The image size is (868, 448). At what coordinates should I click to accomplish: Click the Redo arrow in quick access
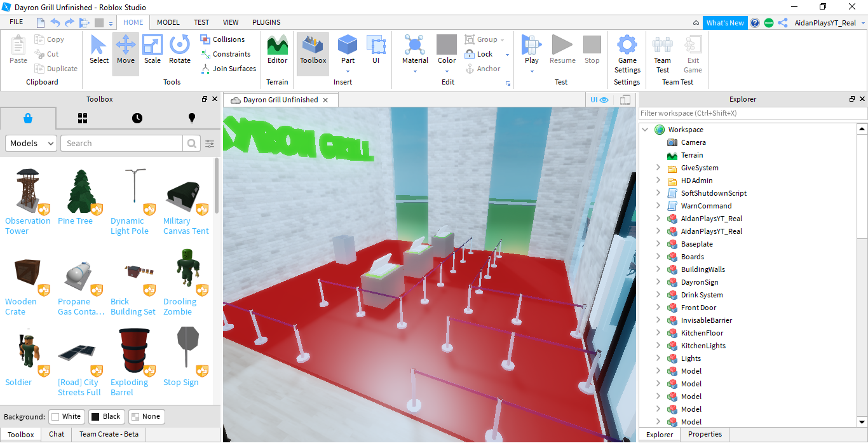pyautogui.click(x=69, y=22)
